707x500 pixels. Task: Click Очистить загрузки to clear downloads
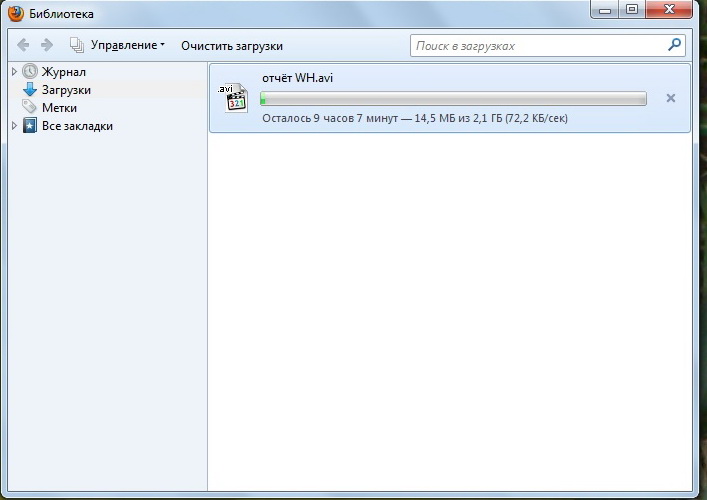[232, 46]
